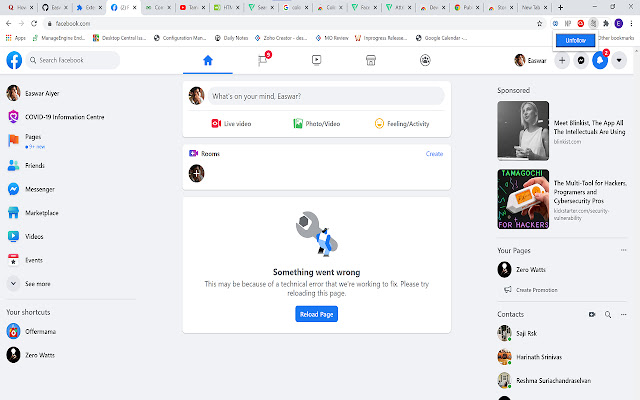Viewport: 640px width, 400px height.
Task: Open Google Calendar bookmark
Action: click(441, 38)
